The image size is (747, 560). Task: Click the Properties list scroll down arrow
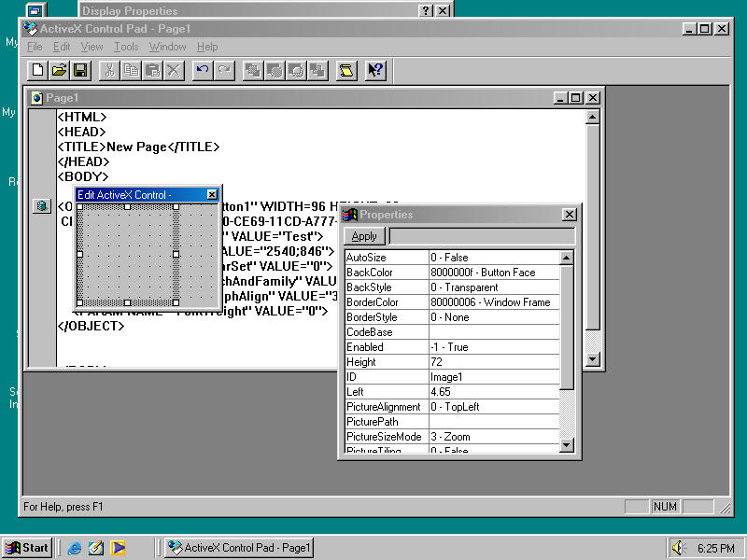(x=567, y=445)
